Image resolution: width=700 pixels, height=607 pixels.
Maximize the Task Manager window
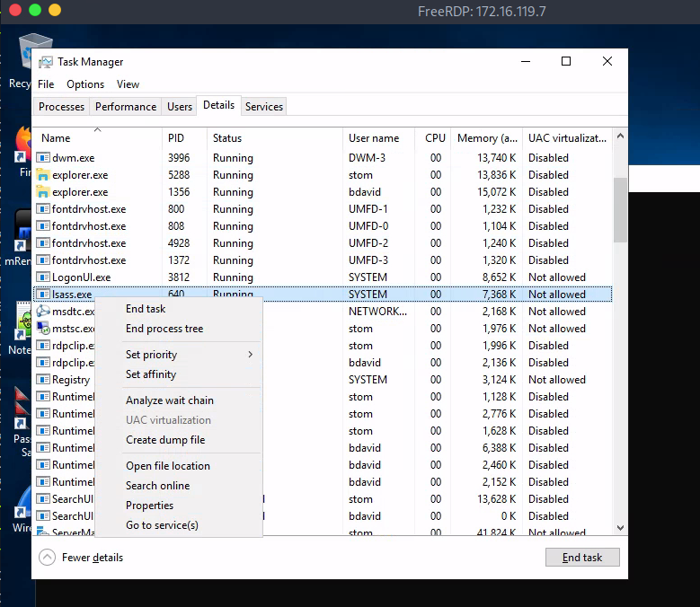[566, 61]
